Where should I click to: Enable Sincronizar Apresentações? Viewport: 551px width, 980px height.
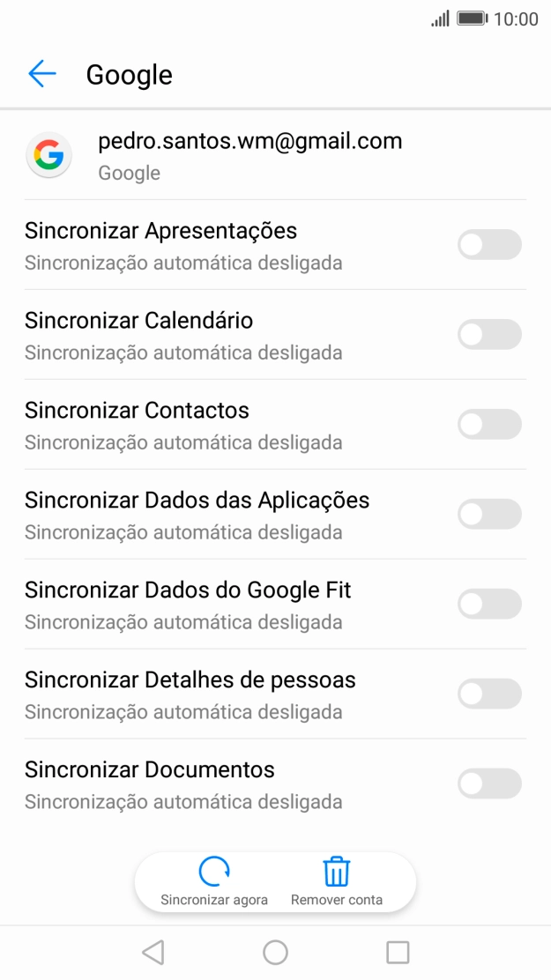pos(489,244)
